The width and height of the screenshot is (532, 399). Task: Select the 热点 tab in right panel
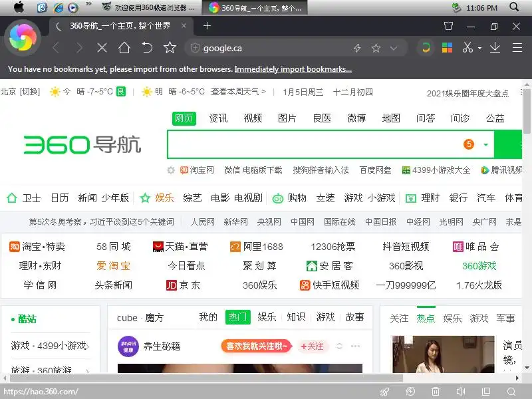tap(426, 319)
